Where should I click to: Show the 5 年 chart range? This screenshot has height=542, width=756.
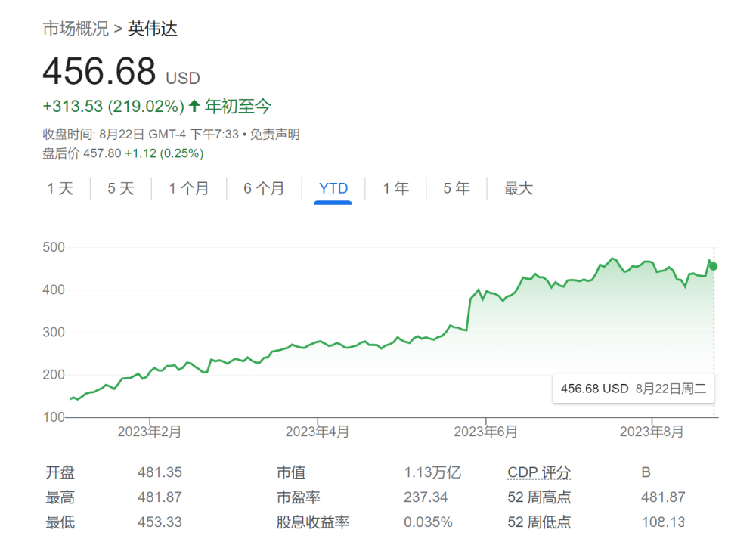click(457, 188)
